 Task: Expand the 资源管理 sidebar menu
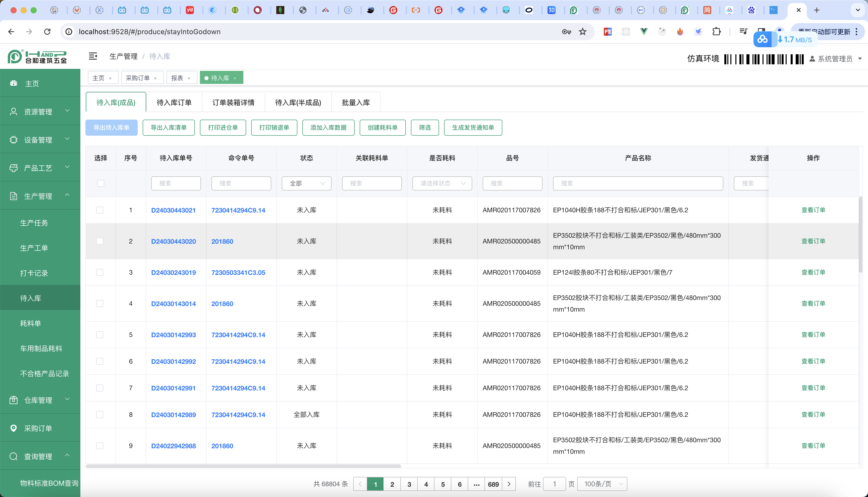tap(67, 111)
